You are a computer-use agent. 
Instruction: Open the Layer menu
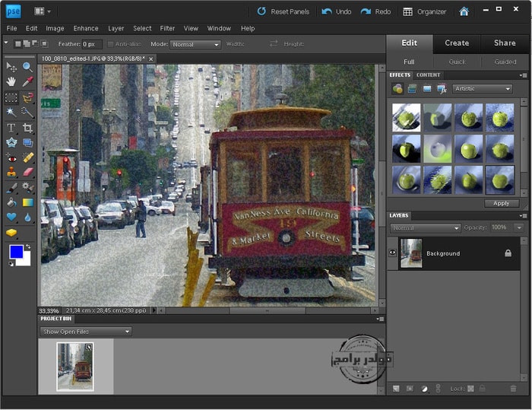click(116, 29)
